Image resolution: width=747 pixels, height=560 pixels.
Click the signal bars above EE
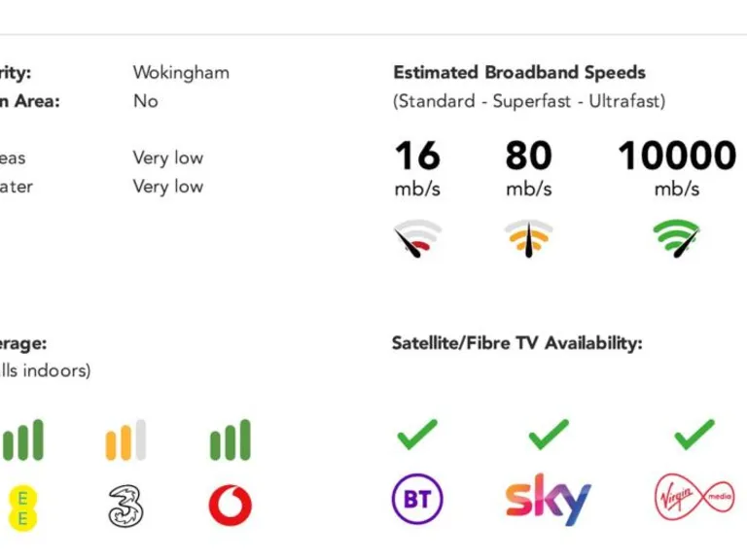[x=23, y=440]
